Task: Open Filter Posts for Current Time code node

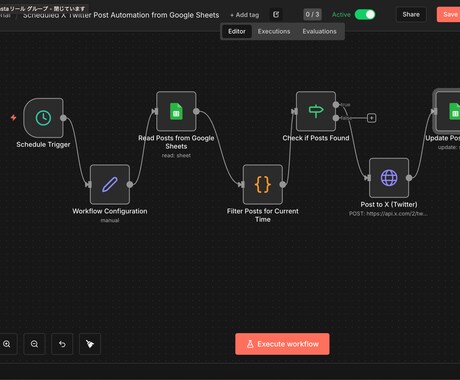Action: tap(263, 184)
